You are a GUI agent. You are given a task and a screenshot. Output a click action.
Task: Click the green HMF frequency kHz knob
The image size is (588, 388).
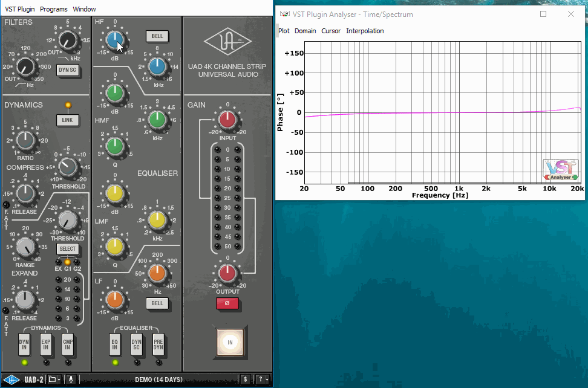coord(157,120)
